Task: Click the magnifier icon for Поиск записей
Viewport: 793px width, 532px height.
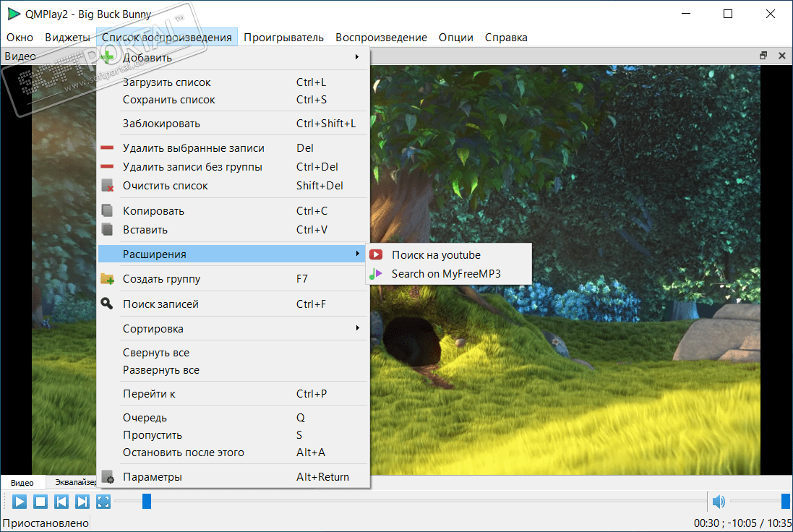Action: (107, 304)
